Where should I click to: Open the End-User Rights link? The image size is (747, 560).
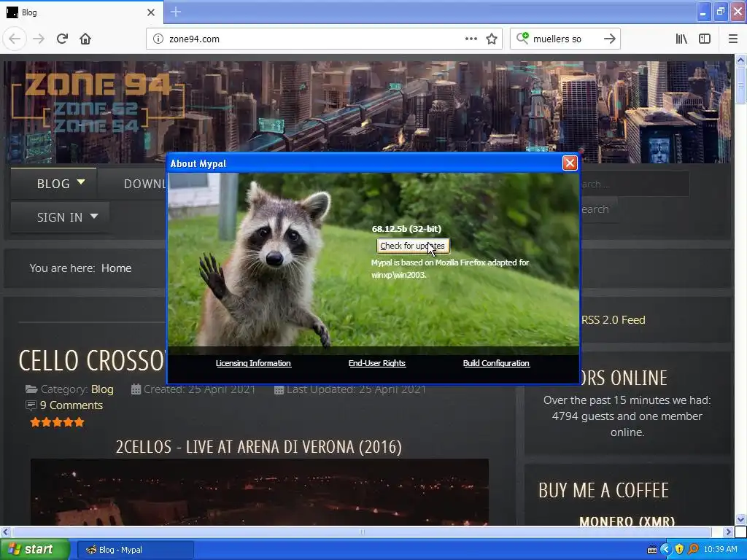tap(377, 363)
